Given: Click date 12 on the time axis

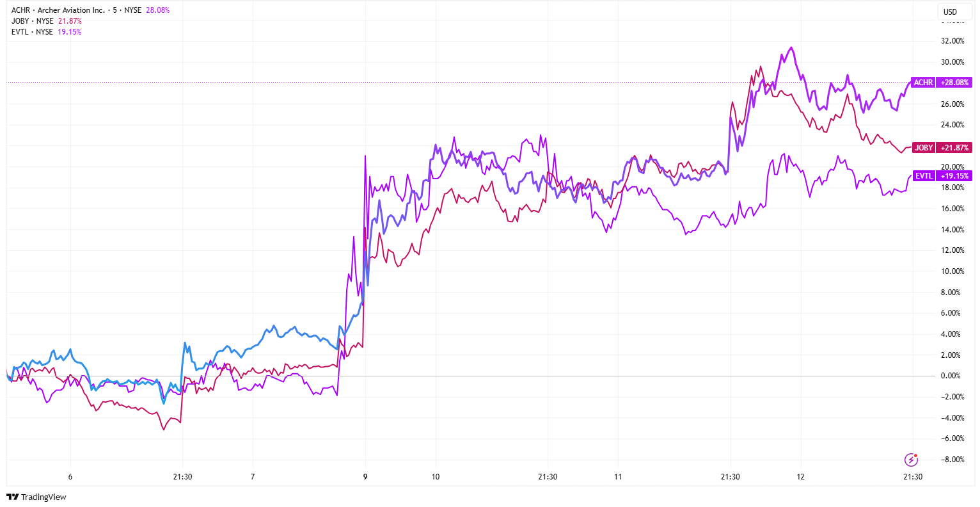Looking at the screenshot, I should (x=800, y=477).
